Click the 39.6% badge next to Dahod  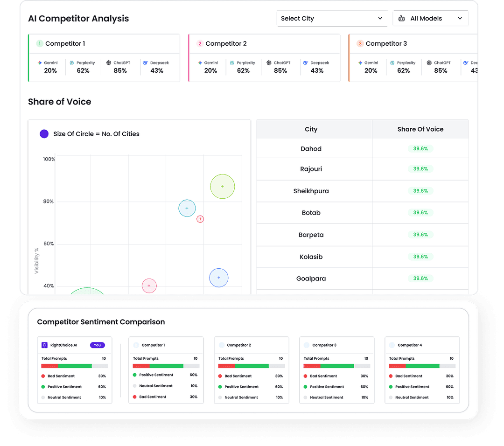pos(420,148)
